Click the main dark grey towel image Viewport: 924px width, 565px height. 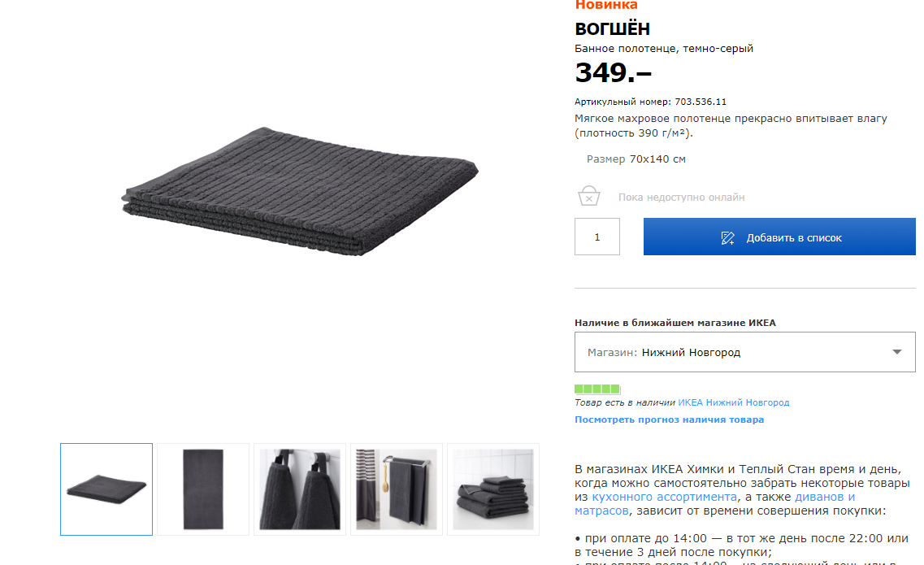300,191
